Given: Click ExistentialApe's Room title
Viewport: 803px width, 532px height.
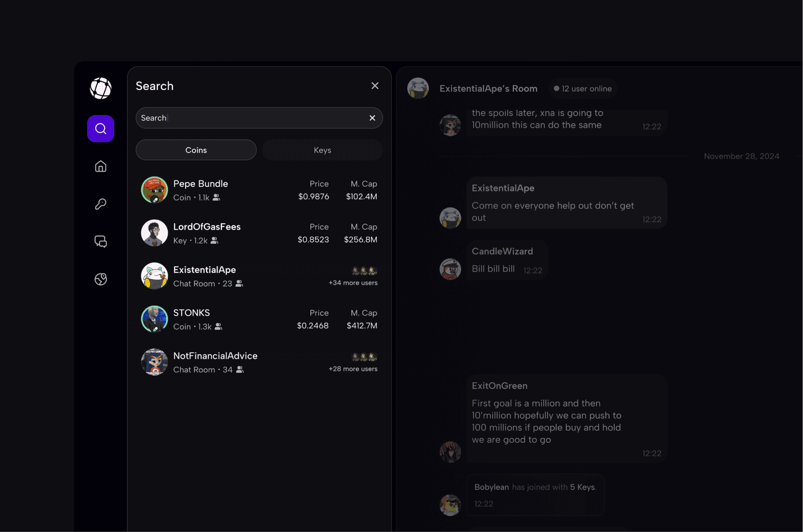Looking at the screenshot, I should pos(488,89).
